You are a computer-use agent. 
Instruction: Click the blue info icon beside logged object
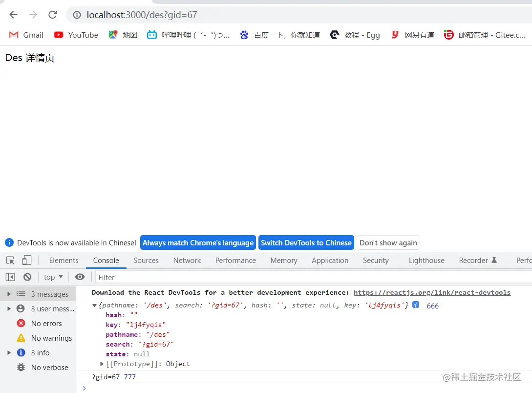[416, 305]
